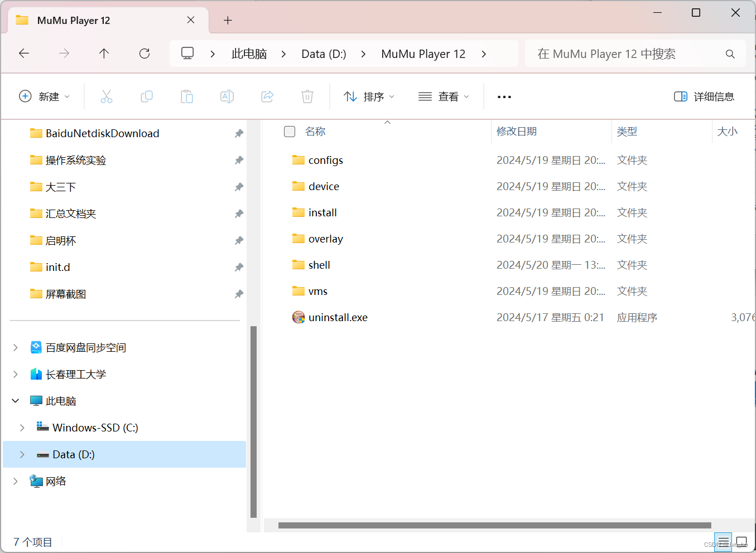Click the Cut icon in the toolbar
Screen dimensions: 756x553
tap(107, 96)
